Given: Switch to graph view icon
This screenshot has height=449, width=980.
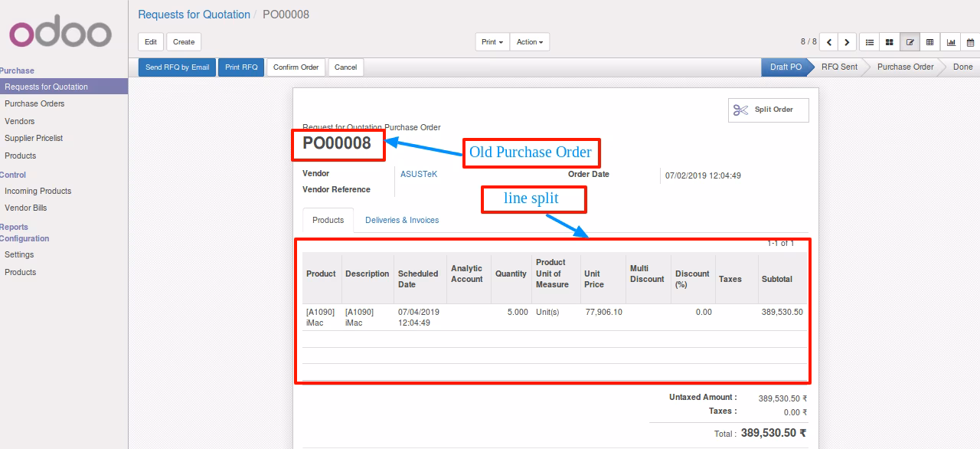Looking at the screenshot, I should pos(950,42).
